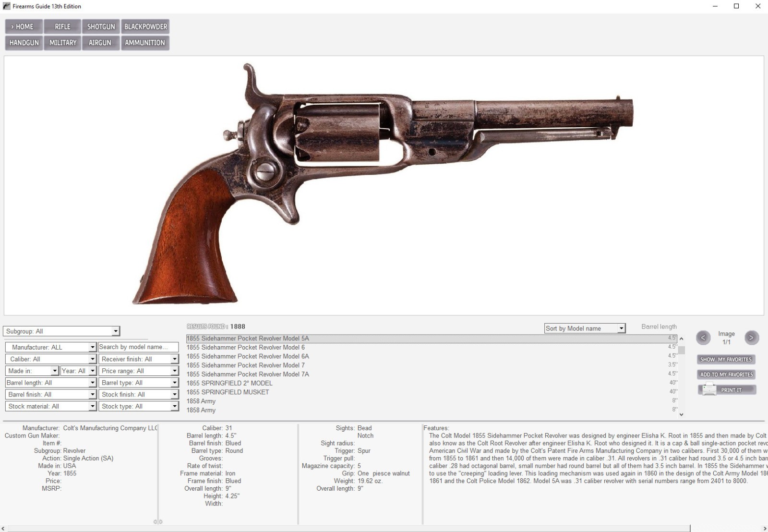Image resolution: width=768 pixels, height=532 pixels.
Task: Expand the Barrel length filter dropdown
Action: point(93,383)
